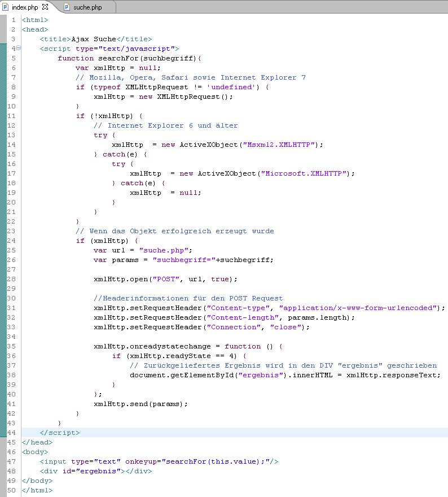448x497 pixels.
Task: Click the PHP file icon on index.php tab
Action: pos(6,7)
